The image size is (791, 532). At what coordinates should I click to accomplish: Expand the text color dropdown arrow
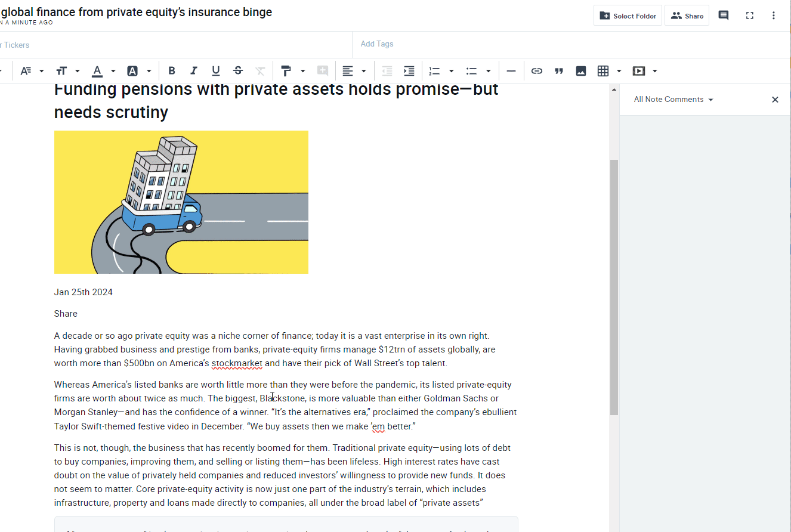(x=113, y=71)
